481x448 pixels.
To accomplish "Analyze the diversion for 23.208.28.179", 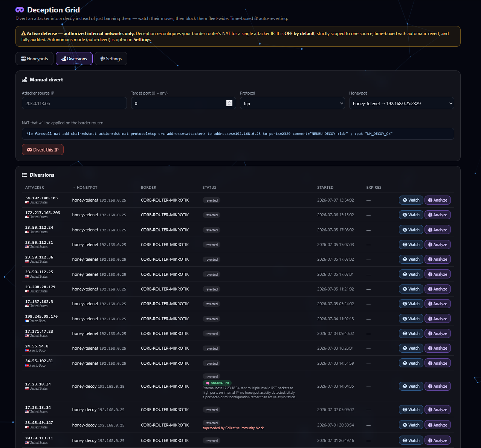I will [x=438, y=289].
